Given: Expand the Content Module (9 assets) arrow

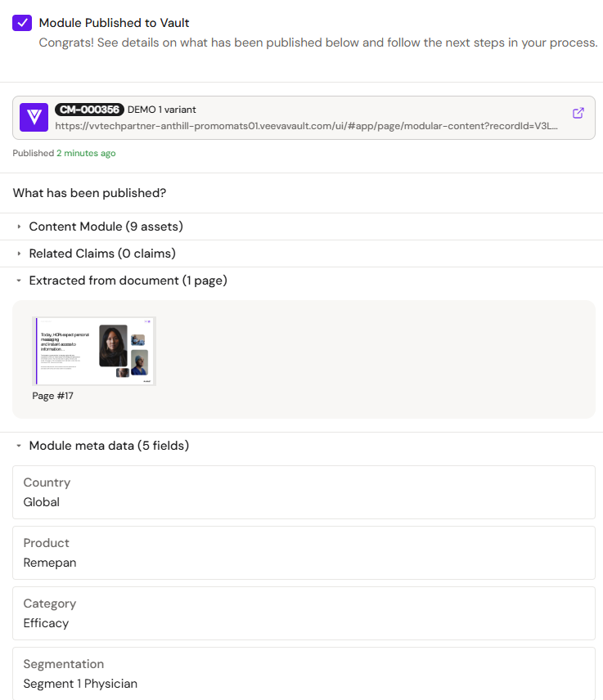Looking at the screenshot, I should pyautogui.click(x=19, y=227).
